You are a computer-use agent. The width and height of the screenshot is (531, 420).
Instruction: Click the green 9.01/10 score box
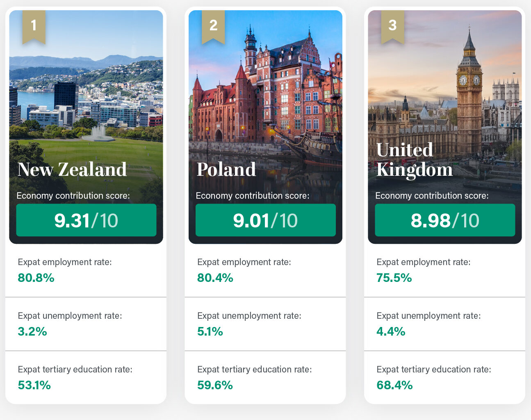pos(265,220)
